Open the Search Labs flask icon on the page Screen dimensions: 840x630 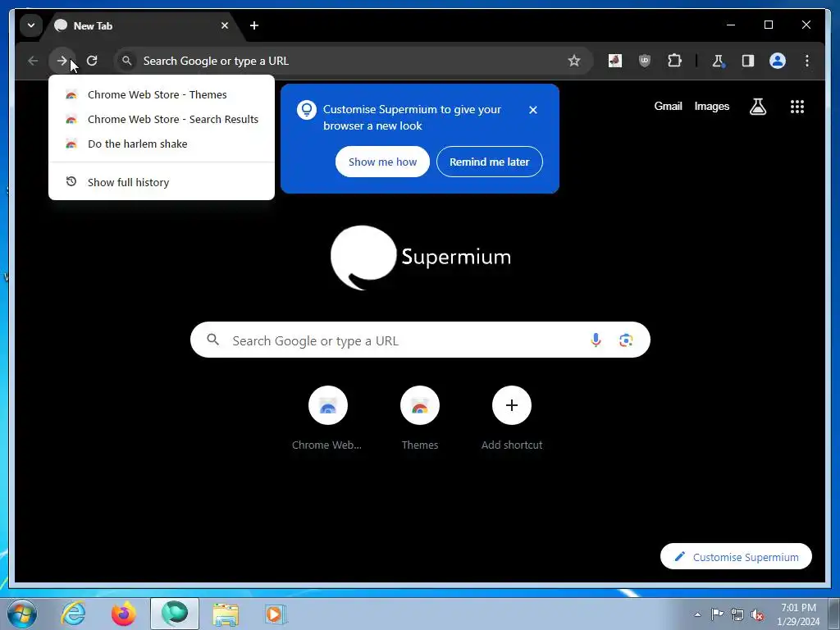click(757, 107)
